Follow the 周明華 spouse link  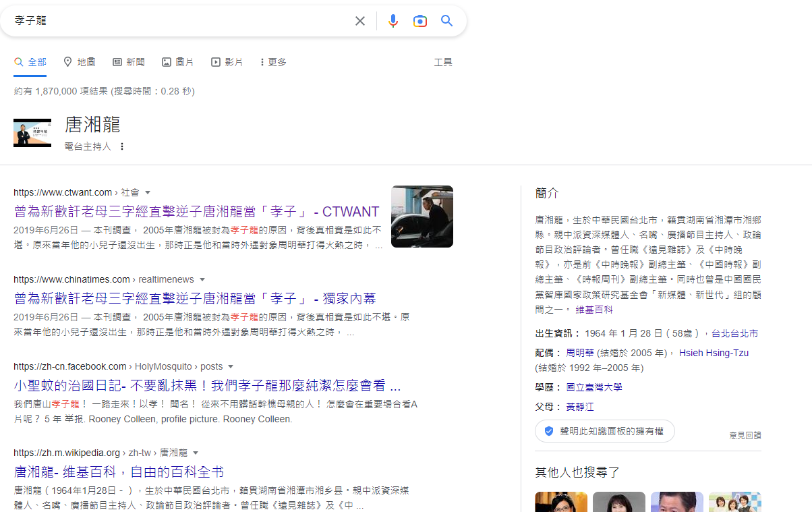pyautogui.click(x=580, y=353)
